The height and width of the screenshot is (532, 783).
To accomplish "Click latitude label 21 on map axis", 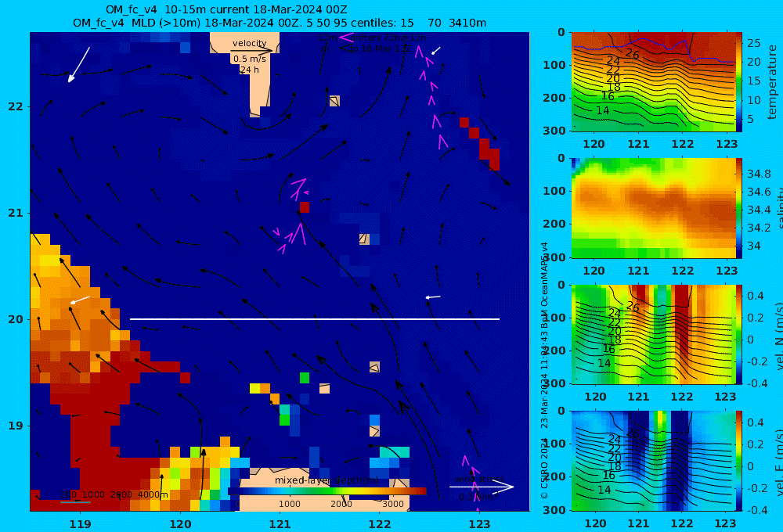I will pyautogui.click(x=16, y=213).
